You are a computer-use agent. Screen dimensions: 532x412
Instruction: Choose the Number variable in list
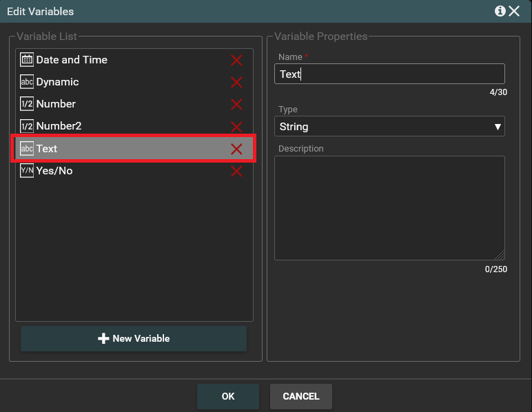coord(56,104)
